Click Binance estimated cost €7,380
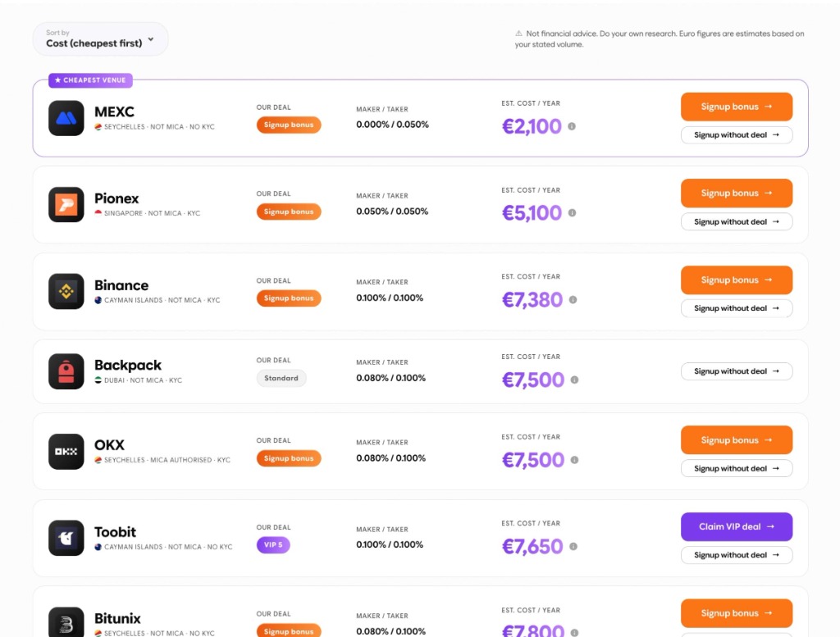Viewport: 840px width, 637px height. point(532,300)
